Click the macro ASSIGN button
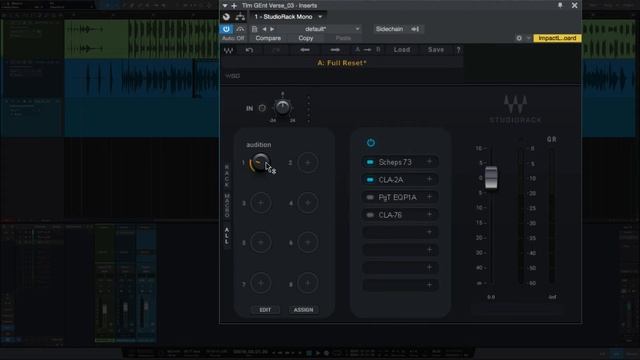The width and height of the screenshot is (640, 360). (303, 310)
